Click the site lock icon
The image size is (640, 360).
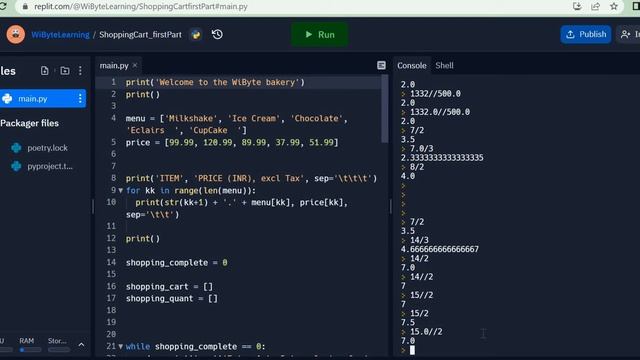click(25, 7)
